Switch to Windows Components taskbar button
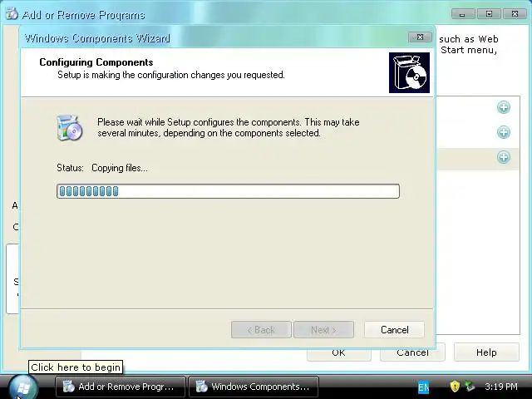The width and height of the screenshot is (532, 399). [x=254, y=387]
